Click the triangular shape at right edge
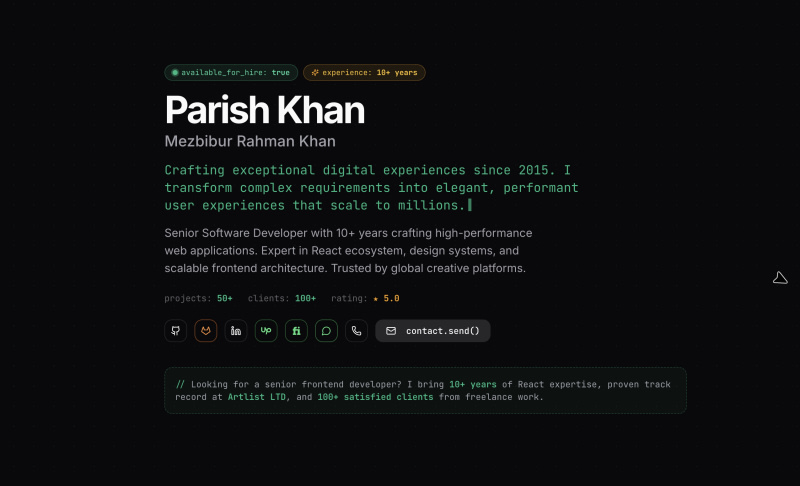This screenshot has width=800, height=486. pyautogui.click(x=780, y=278)
